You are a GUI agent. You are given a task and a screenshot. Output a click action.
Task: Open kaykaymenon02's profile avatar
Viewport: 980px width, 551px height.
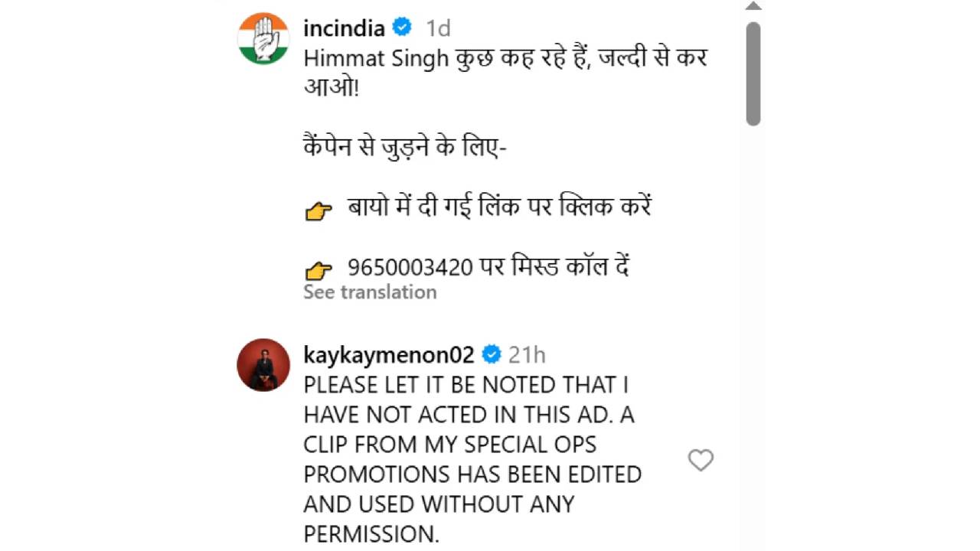[x=263, y=364]
